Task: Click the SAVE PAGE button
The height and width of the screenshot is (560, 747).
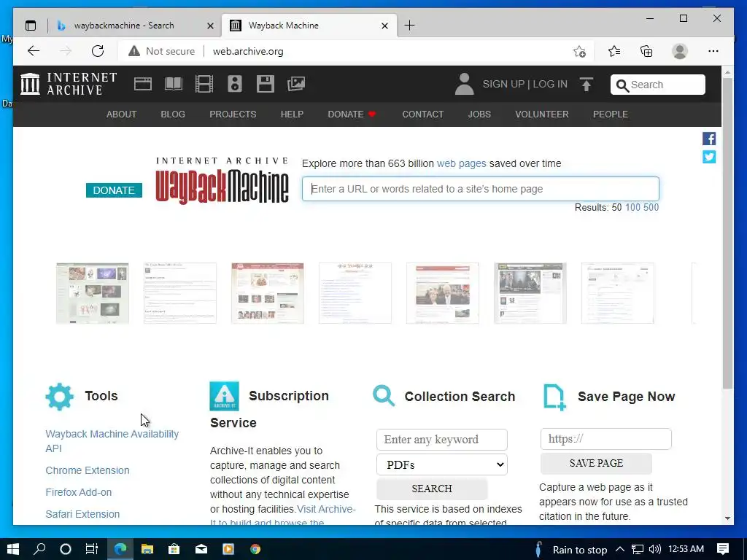Action: (596, 463)
